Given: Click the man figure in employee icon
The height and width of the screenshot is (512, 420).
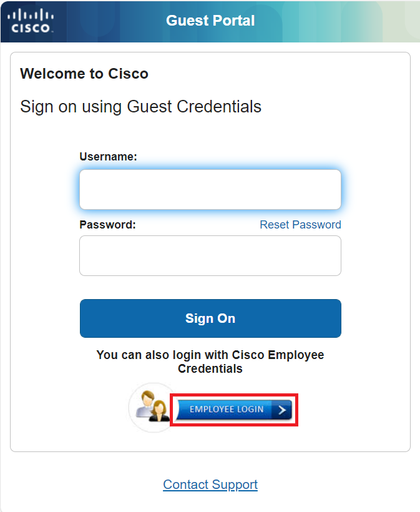Looking at the screenshot, I should [148, 401].
